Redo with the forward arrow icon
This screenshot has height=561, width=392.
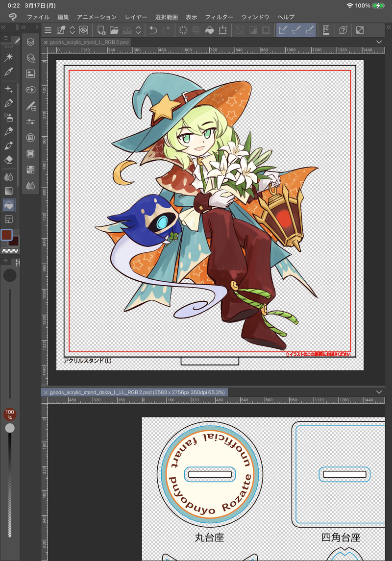[x=166, y=30]
